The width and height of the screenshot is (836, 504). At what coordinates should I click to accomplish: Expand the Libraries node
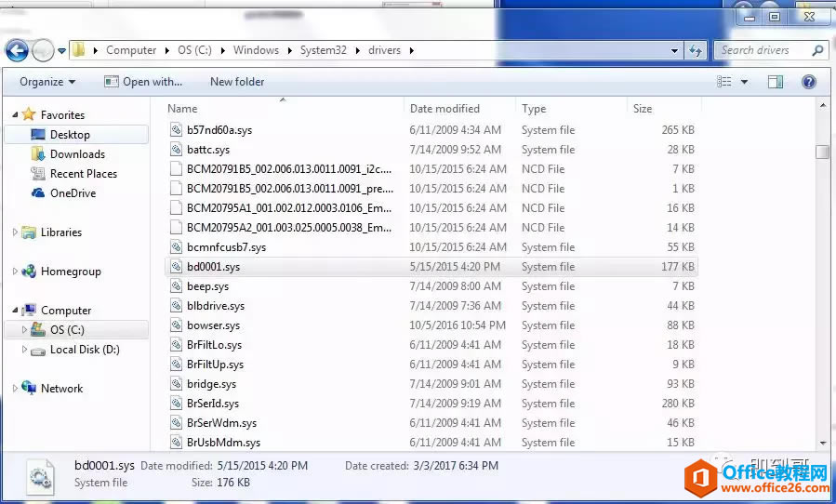point(15,232)
